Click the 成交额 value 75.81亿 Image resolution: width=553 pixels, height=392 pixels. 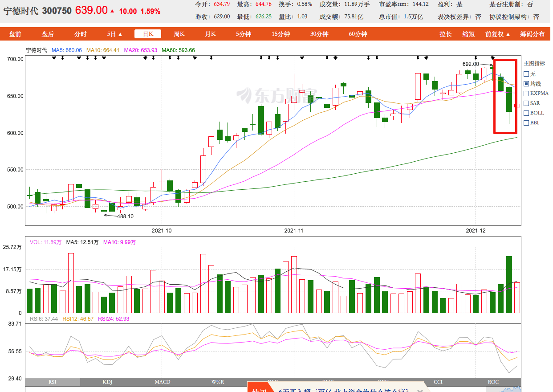[355, 16]
